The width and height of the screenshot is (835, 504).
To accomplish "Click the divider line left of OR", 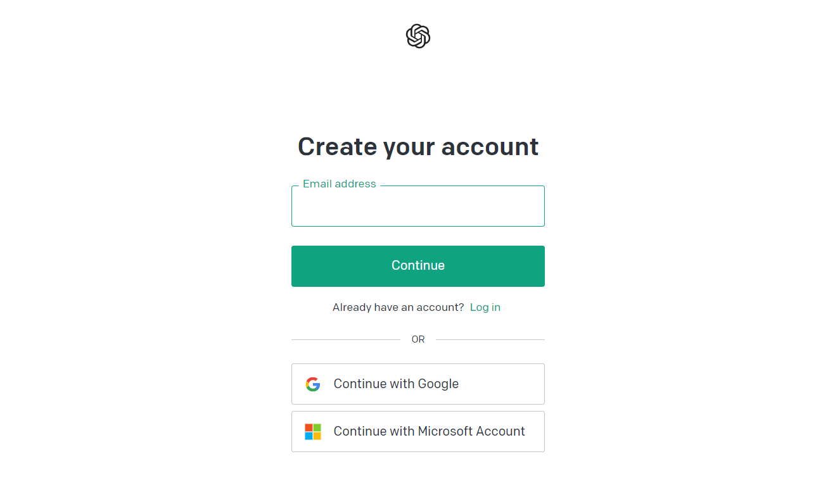I will click(x=345, y=340).
